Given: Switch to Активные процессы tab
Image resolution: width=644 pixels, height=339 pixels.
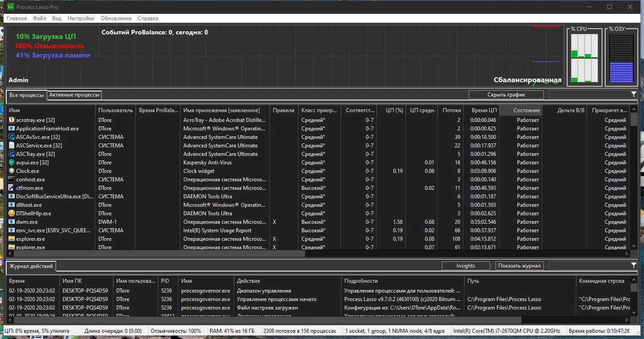Looking at the screenshot, I should click(74, 95).
